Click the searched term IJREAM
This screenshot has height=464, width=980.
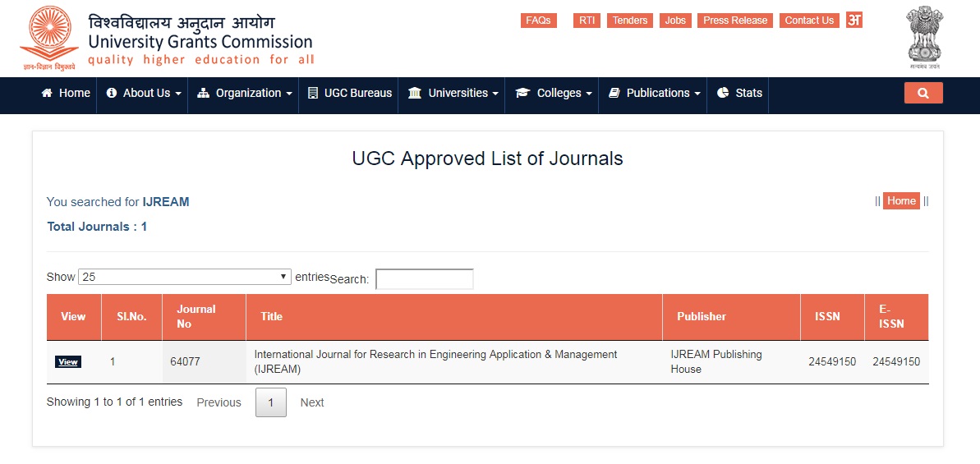coord(166,202)
